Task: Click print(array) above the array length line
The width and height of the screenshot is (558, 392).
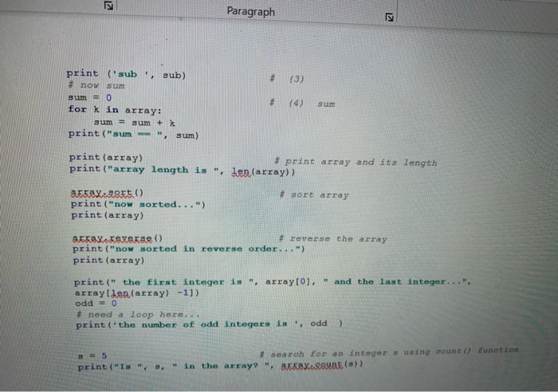Action: [106, 157]
